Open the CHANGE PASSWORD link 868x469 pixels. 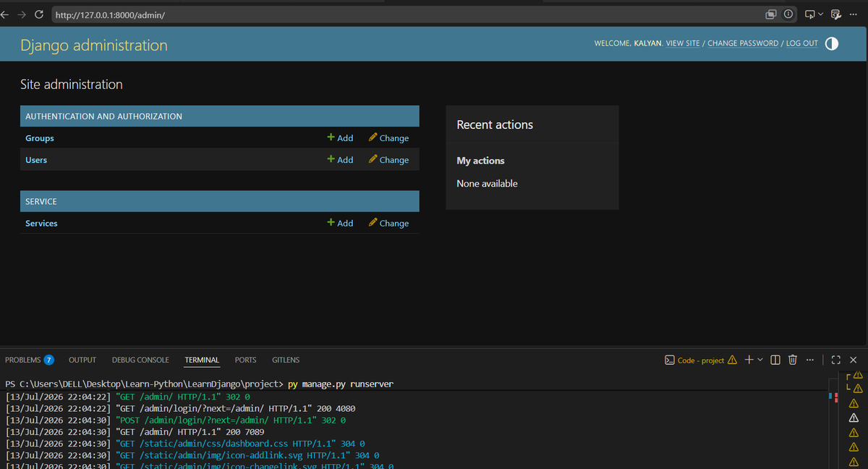(x=743, y=43)
